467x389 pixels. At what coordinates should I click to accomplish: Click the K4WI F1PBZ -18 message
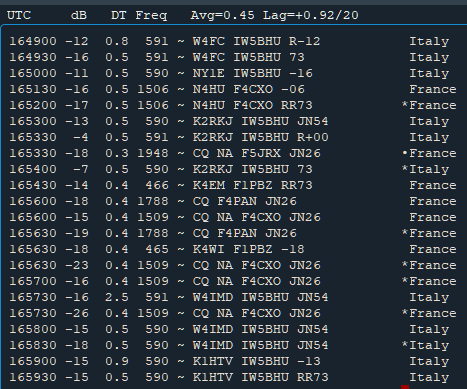point(249,249)
